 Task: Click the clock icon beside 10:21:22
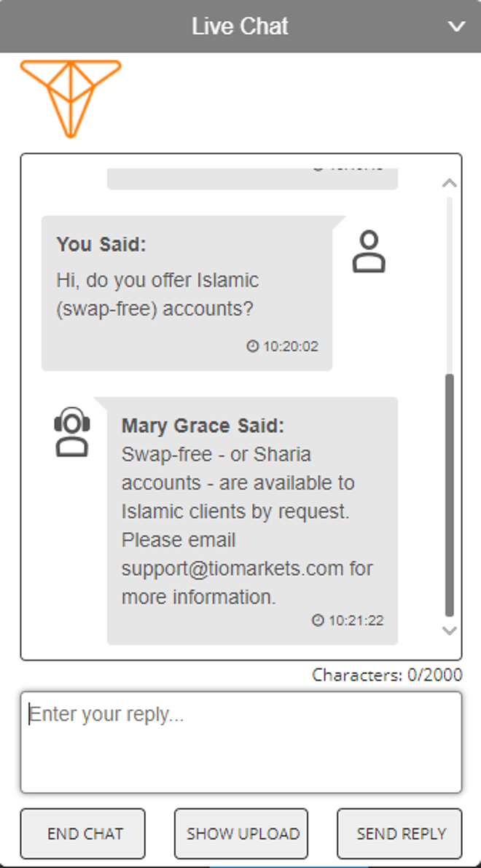point(318,620)
